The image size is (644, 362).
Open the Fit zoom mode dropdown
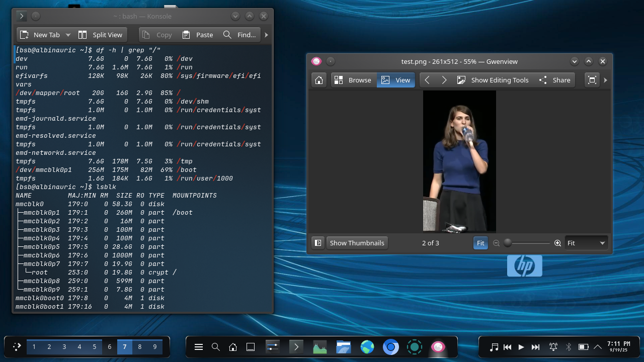tap(586, 243)
